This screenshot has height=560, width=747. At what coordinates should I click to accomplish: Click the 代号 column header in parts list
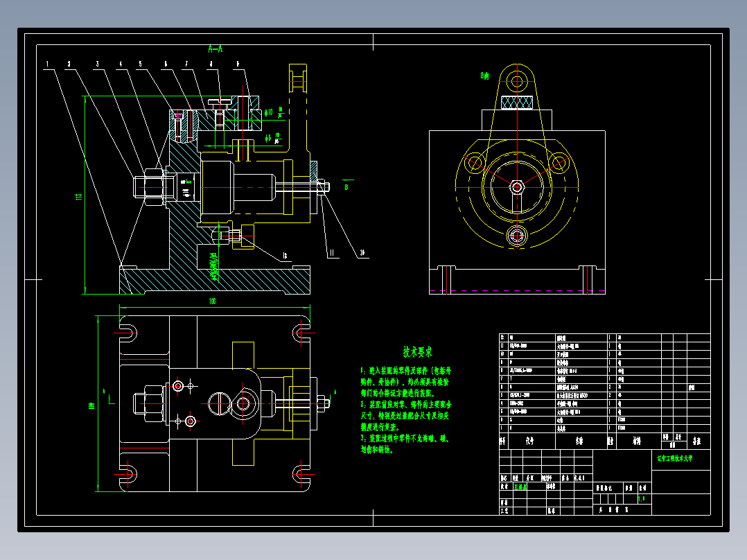(x=529, y=441)
